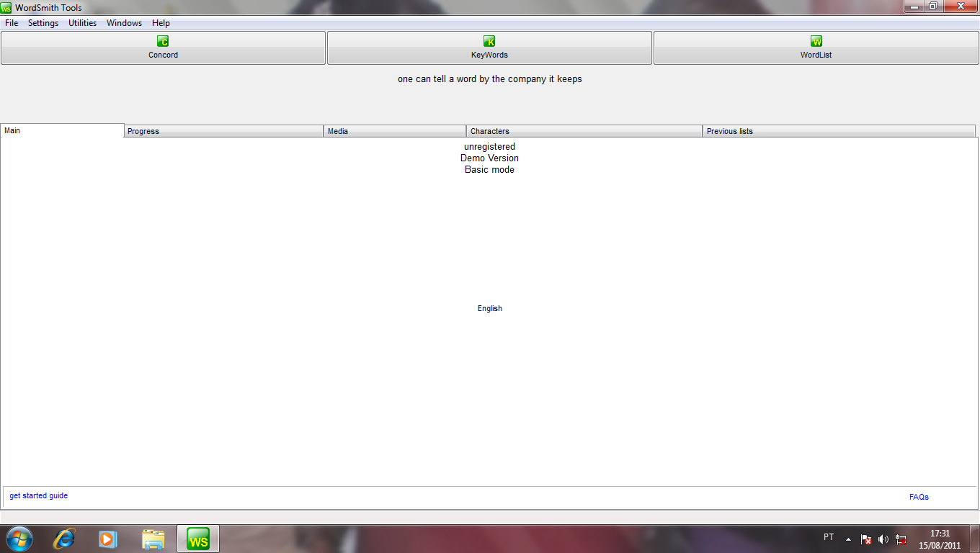Open the get started guide link
Viewport: 980px width, 553px height.
tap(39, 495)
